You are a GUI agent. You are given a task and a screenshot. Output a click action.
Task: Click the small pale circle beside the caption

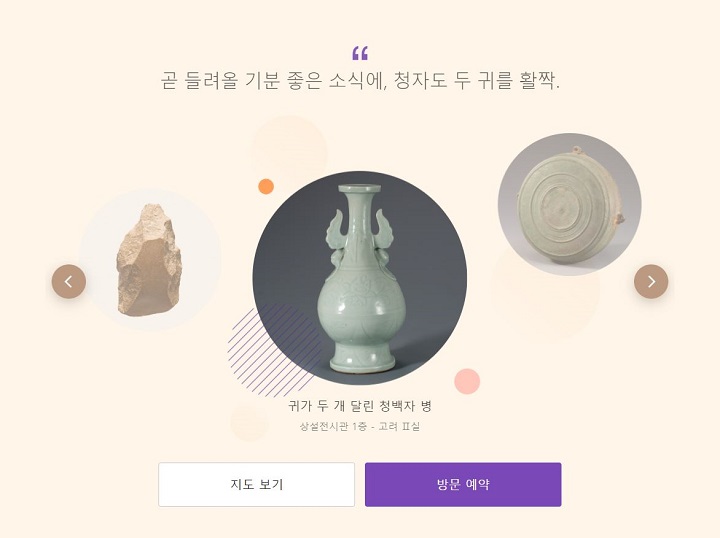[248, 422]
